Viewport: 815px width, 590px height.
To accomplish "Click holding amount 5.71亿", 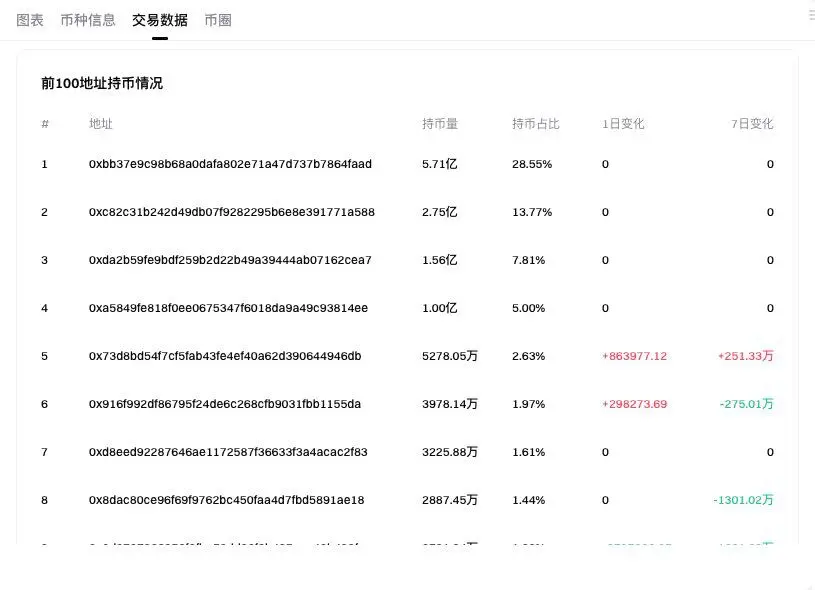I will point(440,164).
